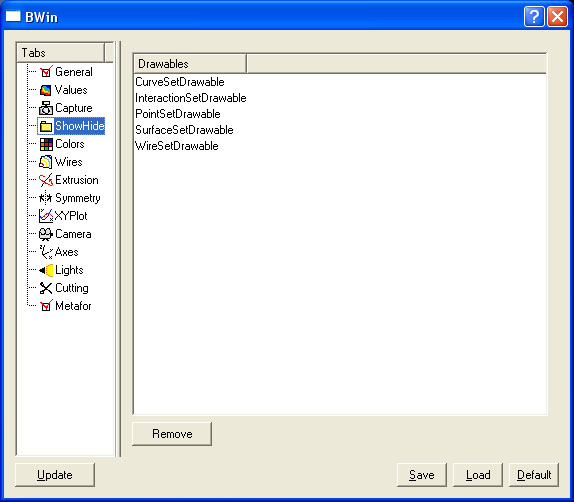The width and height of the screenshot is (574, 502).
Task: Click the ShowHide folder icon
Action: [46, 126]
